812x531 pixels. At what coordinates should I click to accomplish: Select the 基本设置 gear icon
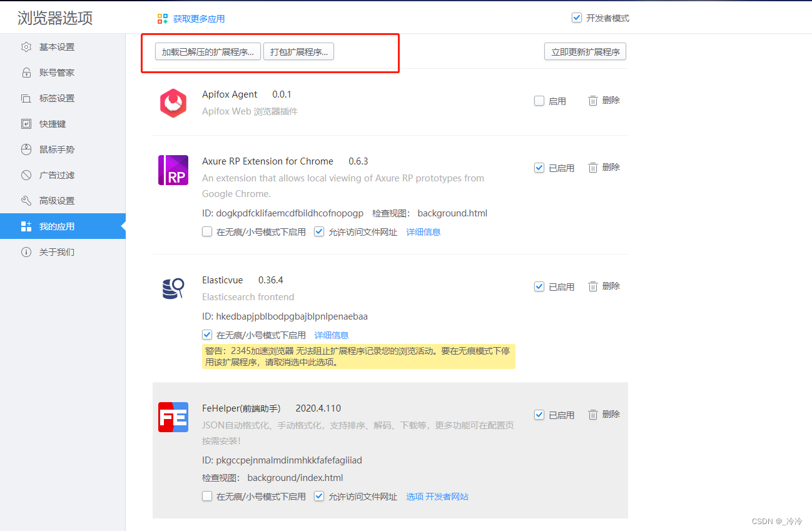click(26, 46)
